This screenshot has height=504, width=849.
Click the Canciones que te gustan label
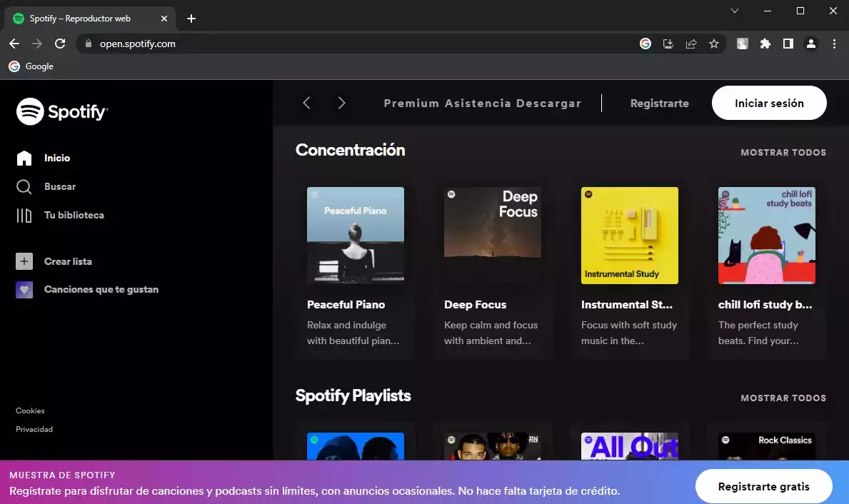(x=101, y=290)
